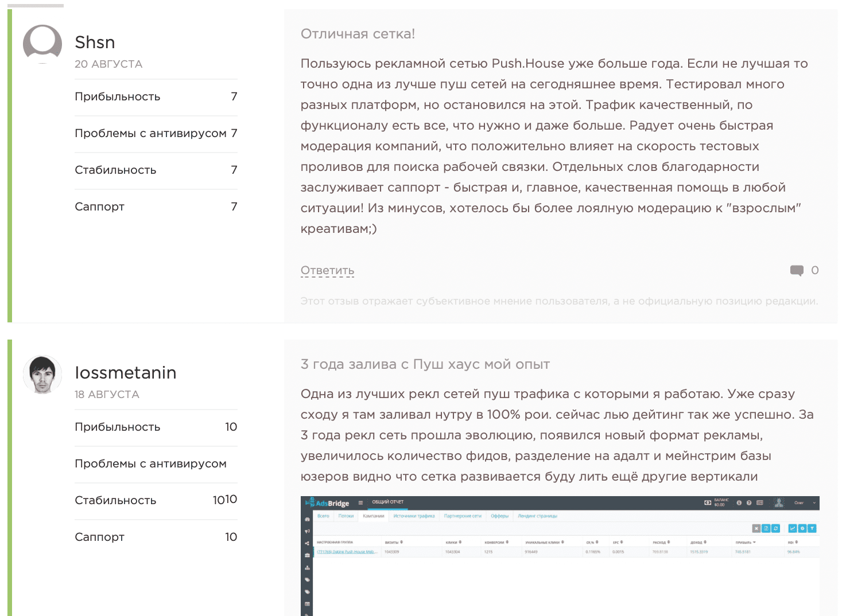Select Shsn's Саппорт rating row
The height and width of the screenshot is (616, 846).
tap(156, 207)
